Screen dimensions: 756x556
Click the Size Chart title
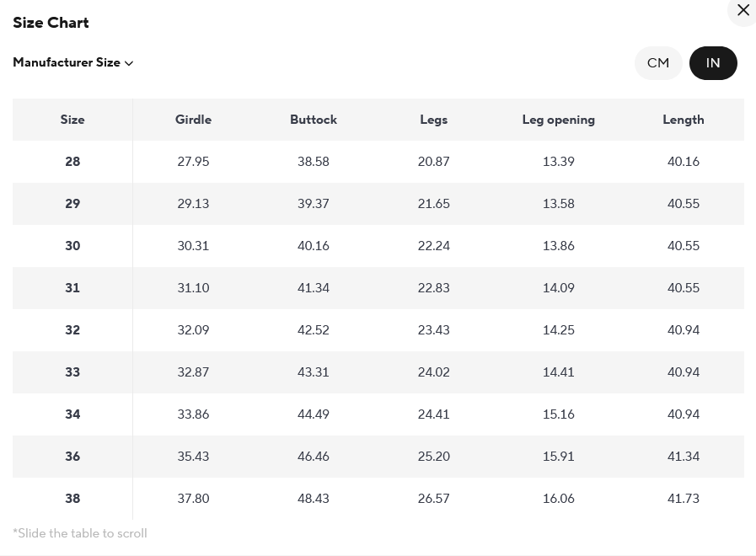[51, 23]
